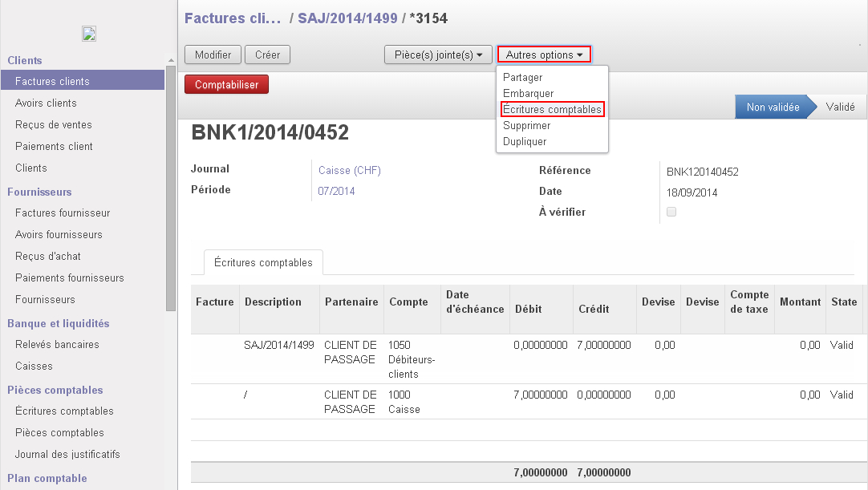Click the Modifier button

pyautogui.click(x=213, y=55)
